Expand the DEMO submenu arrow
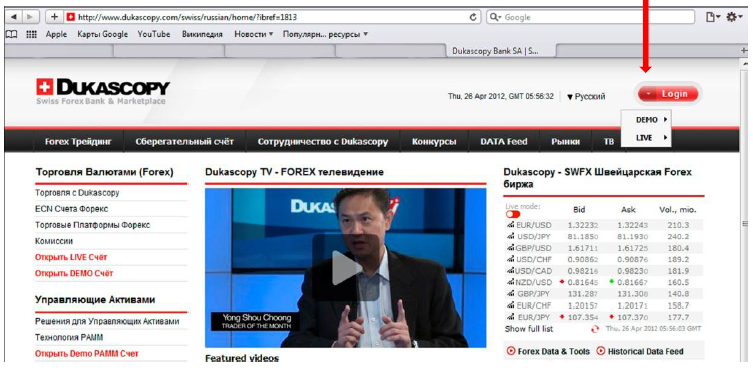The width and height of the screenshot is (753, 379). click(x=666, y=120)
